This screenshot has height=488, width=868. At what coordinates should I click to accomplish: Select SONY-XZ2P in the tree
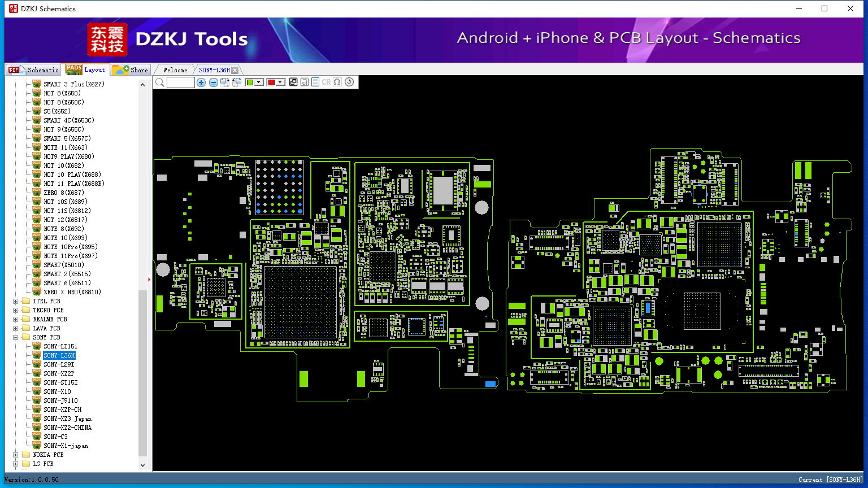click(59, 373)
